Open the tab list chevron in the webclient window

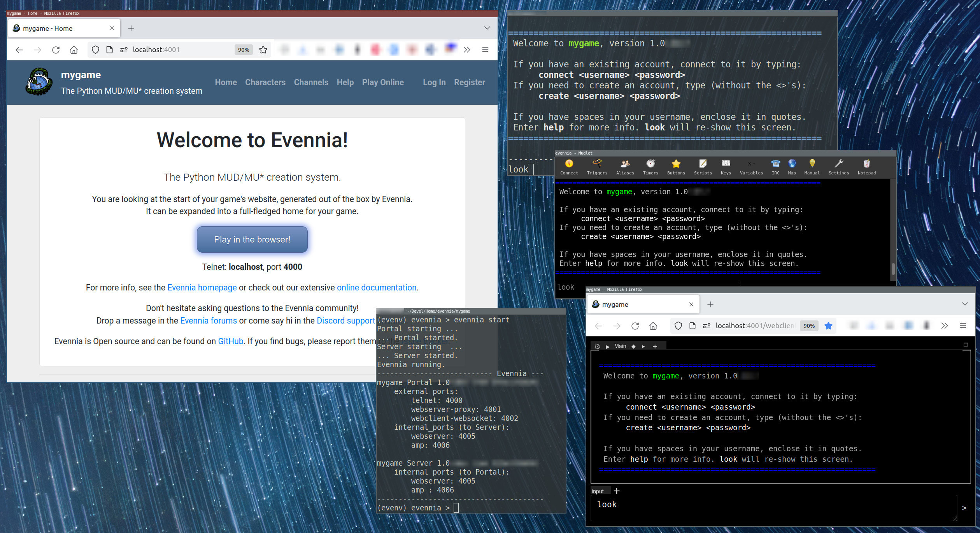965,304
